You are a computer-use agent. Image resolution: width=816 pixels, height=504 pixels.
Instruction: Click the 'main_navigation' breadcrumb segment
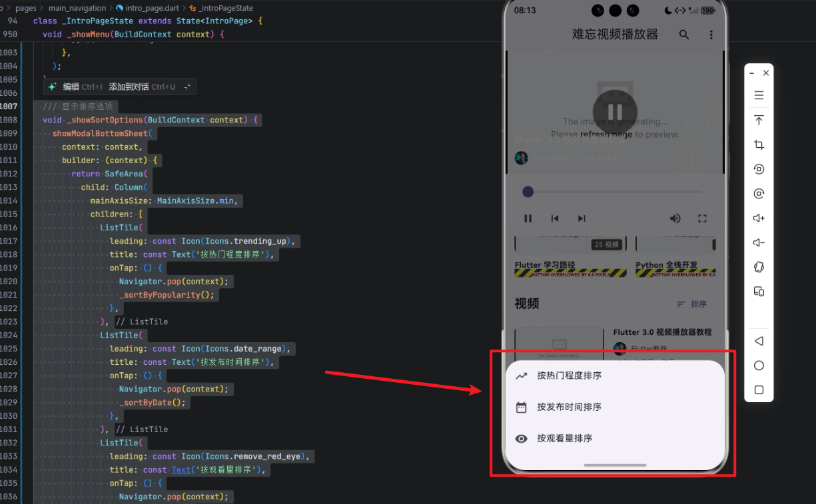coord(77,8)
